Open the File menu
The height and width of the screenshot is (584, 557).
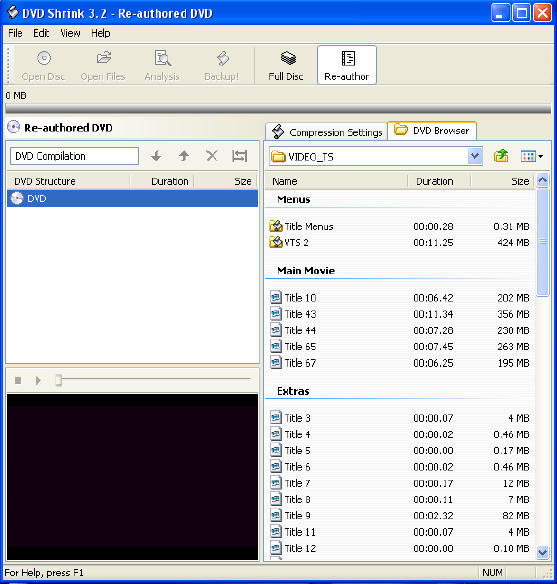(x=15, y=34)
